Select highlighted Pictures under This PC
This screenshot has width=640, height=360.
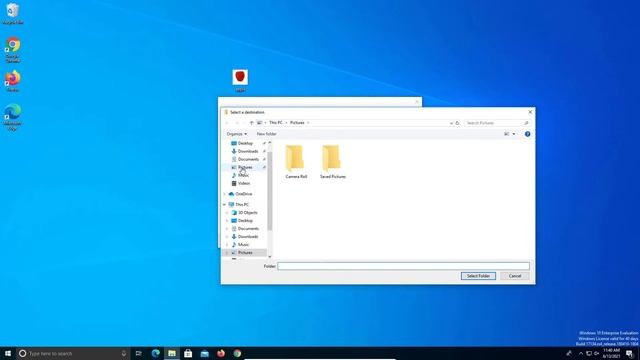245,253
